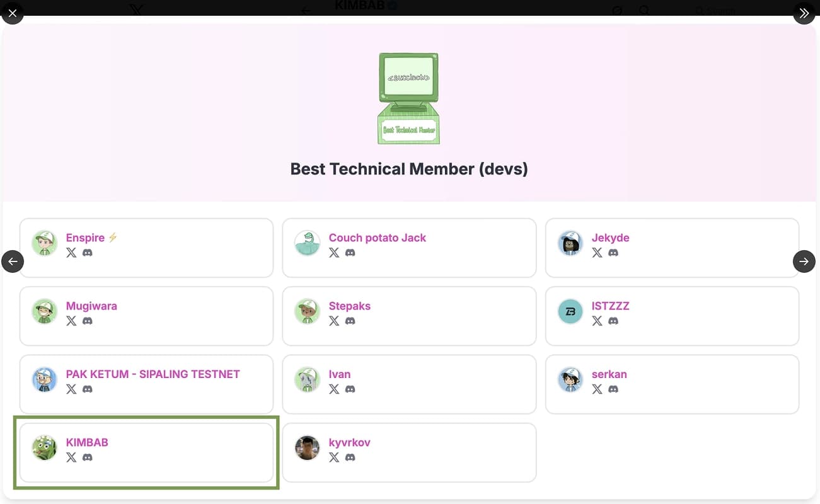The width and height of the screenshot is (820, 504).
Task: Open the Couch potato Jack name link
Action: tap(377, 238)
